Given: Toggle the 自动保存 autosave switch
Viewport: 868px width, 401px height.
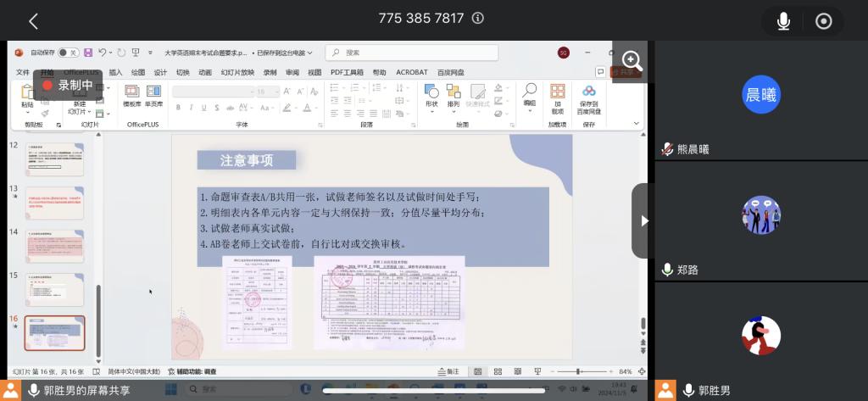Looking at the screenshot, I should 68,53.
